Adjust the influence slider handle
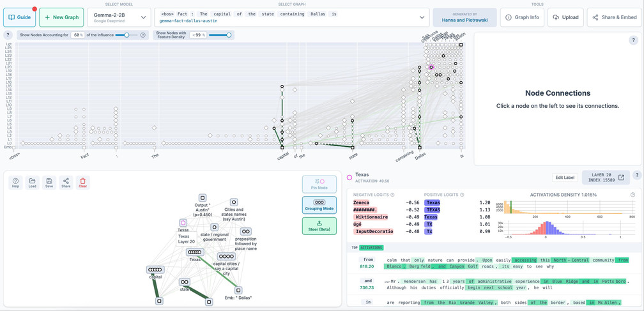The height and width of the screenshot is (311, 644). [126, 35]
